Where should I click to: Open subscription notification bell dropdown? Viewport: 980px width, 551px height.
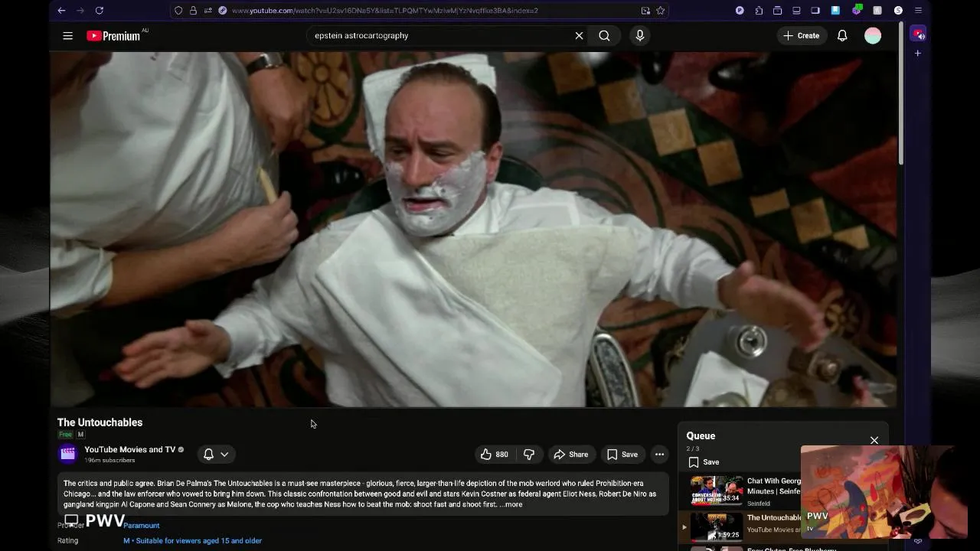point(216,455)
